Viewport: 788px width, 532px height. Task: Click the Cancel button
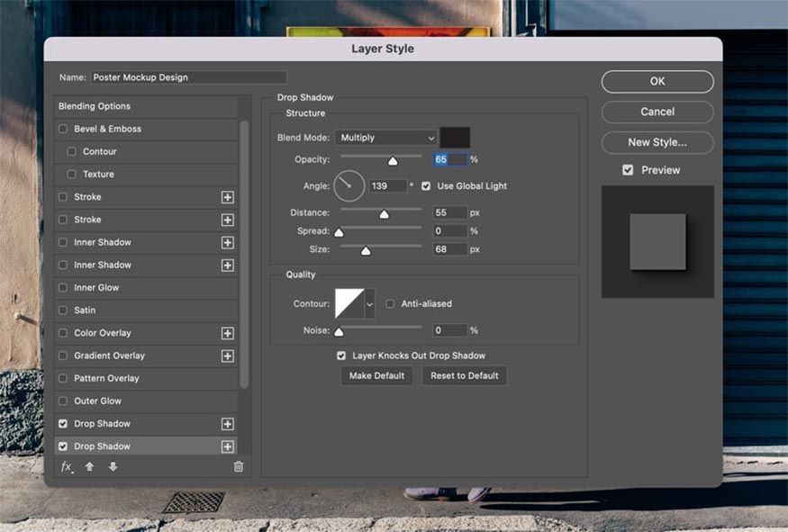coord(657,112)
